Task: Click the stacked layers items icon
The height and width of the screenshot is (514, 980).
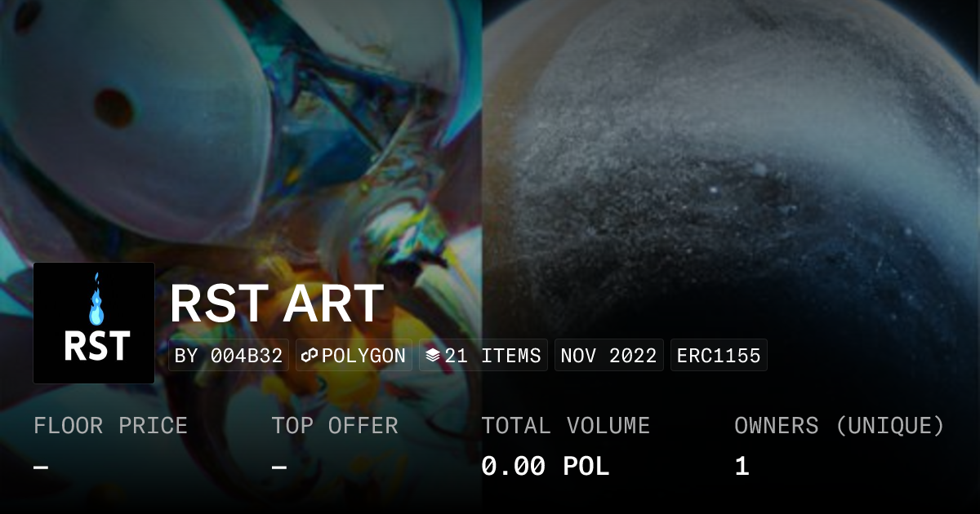Action: pos(433,356)
